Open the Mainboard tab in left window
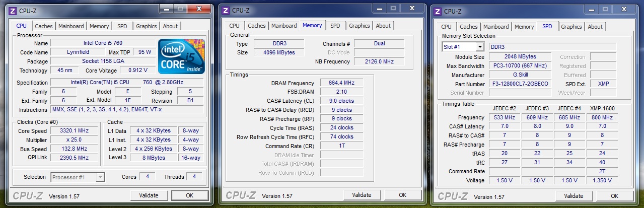Screen dimensions: 644x208 pyautogui.click(x=71, y=26)
